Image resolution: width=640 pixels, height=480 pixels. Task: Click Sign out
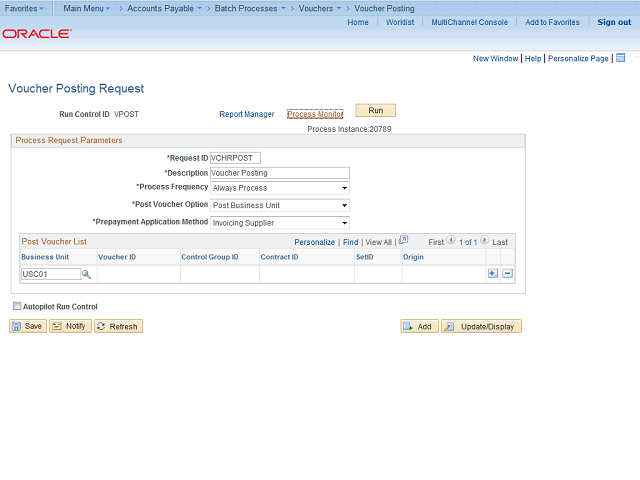pos(614,22)
